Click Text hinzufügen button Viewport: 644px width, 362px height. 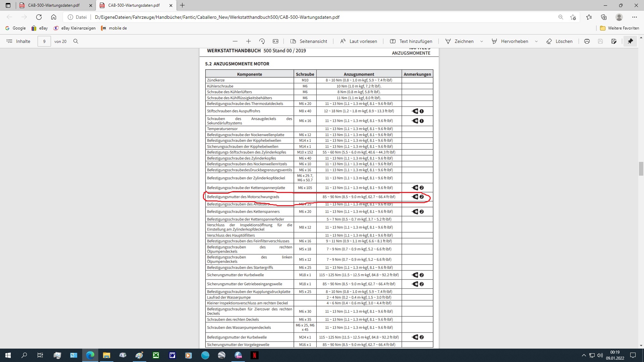pyautogui.click(x=411, y=41)
